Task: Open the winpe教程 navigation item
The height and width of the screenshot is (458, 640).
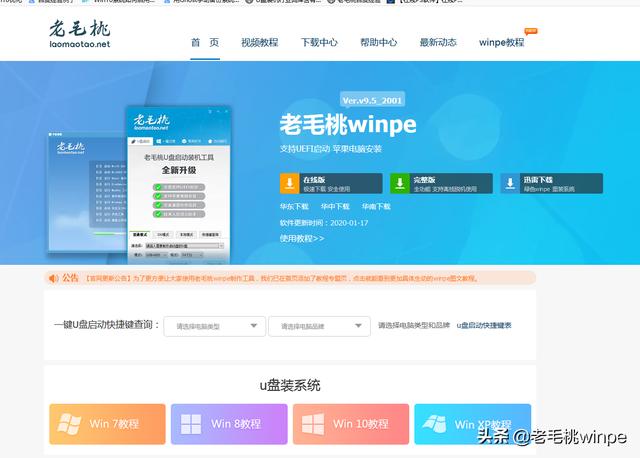Action: pos(502,42)
